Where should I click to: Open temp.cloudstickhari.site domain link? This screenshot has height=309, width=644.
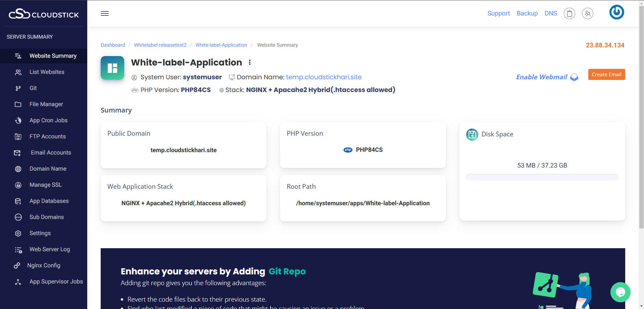click(324, 77)
